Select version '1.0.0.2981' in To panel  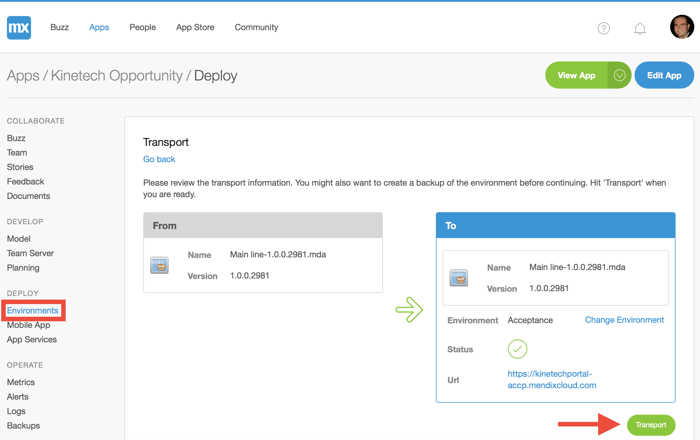(549, 288)
